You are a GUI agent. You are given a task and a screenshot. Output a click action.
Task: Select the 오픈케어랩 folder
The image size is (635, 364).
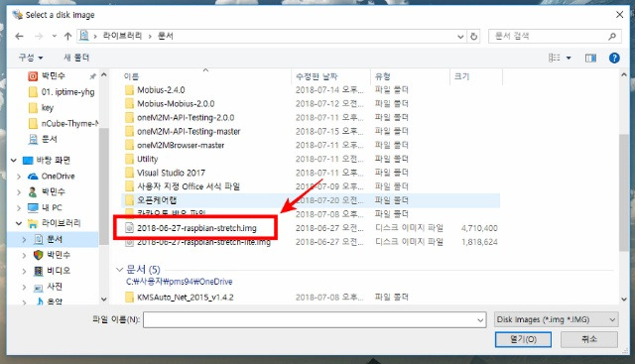coord(157,200)
